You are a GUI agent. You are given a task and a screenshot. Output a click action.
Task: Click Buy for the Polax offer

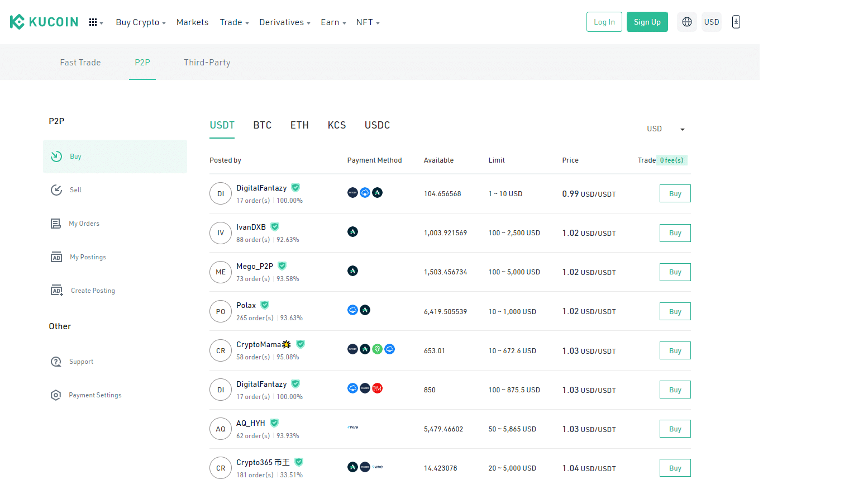[675, 311]
